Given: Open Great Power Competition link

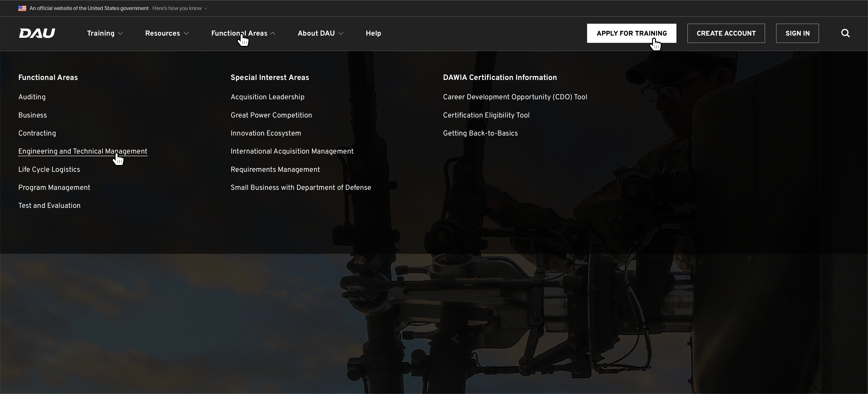Looking at the screenshot, I should click(x=271, y=115).
